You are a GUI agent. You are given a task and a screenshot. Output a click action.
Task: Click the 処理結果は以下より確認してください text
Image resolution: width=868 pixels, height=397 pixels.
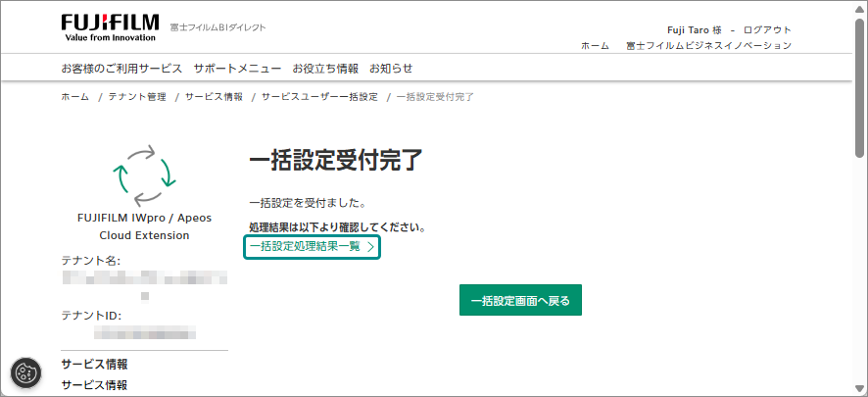click(x=337, y=227)
